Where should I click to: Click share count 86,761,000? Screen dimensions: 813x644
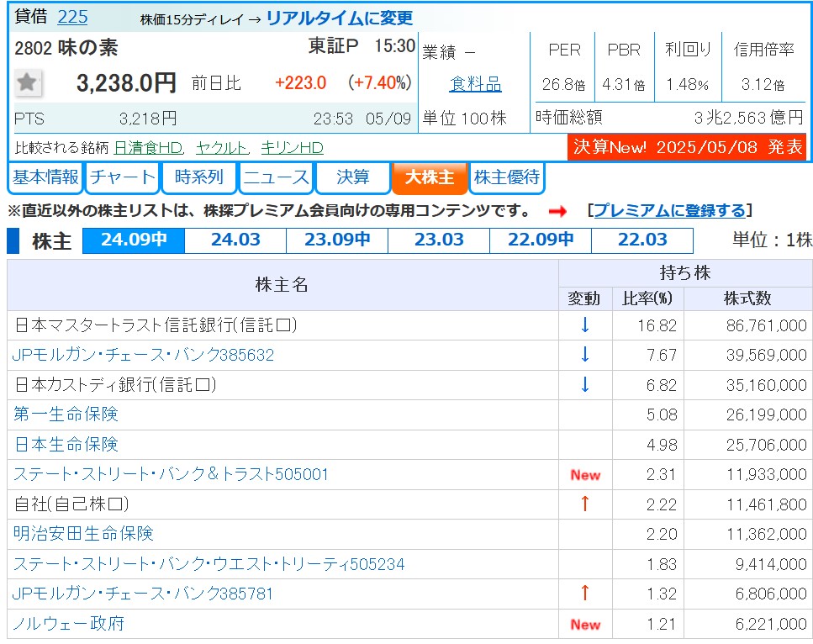tap(766, 325)
